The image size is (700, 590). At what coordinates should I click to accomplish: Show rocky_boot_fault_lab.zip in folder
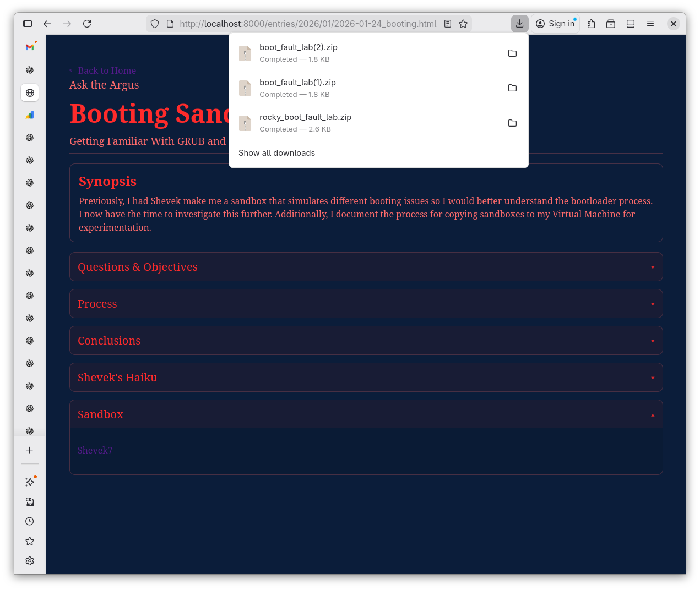(x=512, y=123)
